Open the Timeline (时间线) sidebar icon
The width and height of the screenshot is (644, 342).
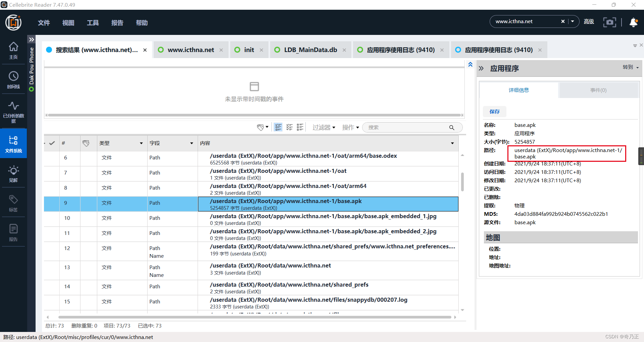click(x=13, y=80)
